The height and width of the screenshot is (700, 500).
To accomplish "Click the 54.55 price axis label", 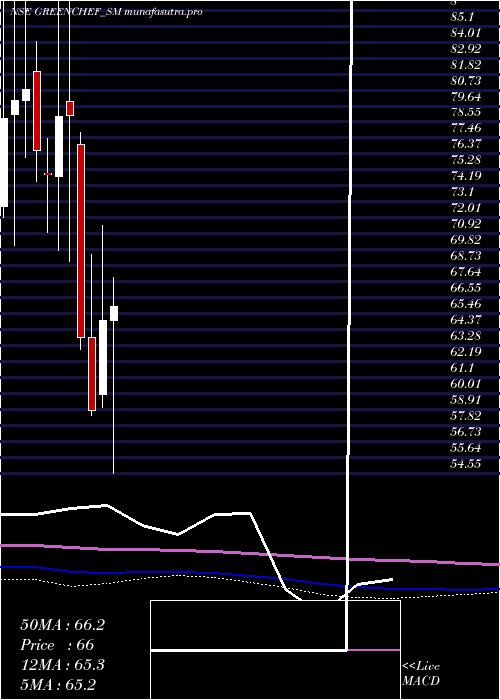I will tap(466, 463).
